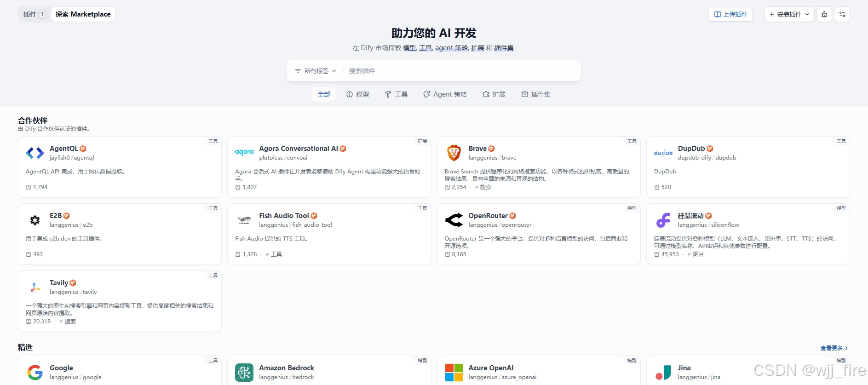868x385 pixels.
Task: Click the verified badge next to Tavily
Action: pos(73,283)
